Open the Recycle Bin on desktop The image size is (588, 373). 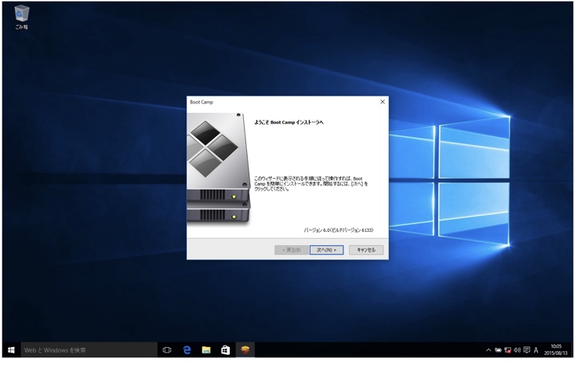point(21,16)
